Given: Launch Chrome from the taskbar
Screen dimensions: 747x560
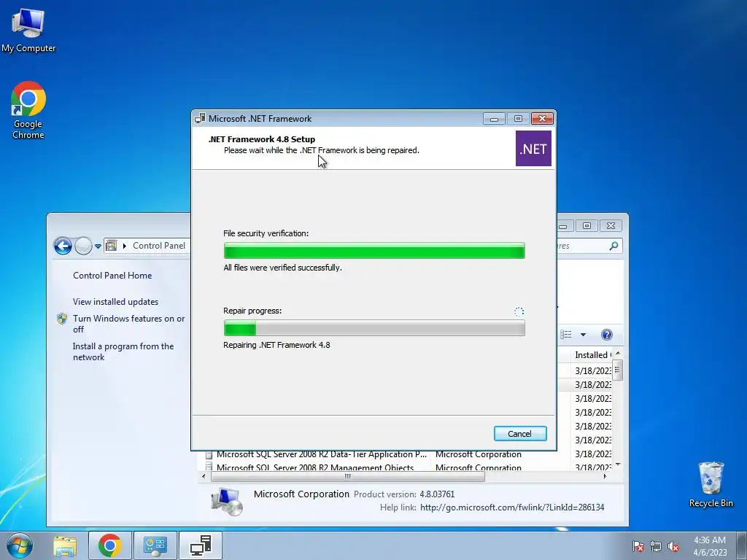Looking at the screenshot, I should pos(110,545).
